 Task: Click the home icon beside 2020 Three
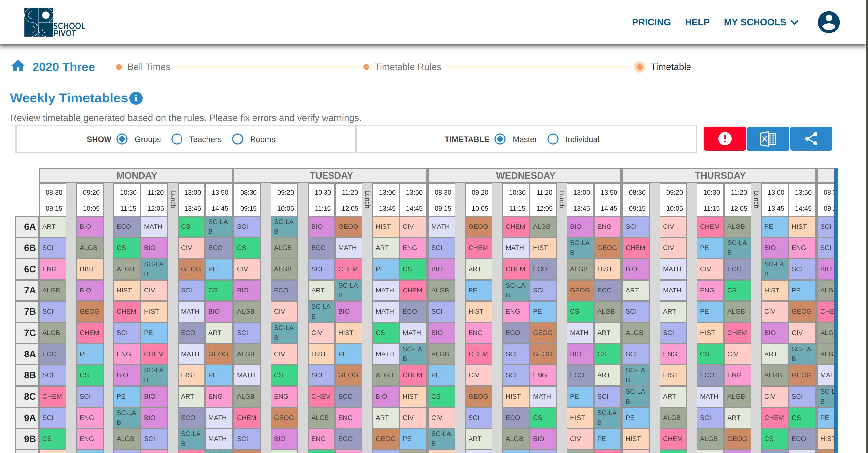pos(18,66)
